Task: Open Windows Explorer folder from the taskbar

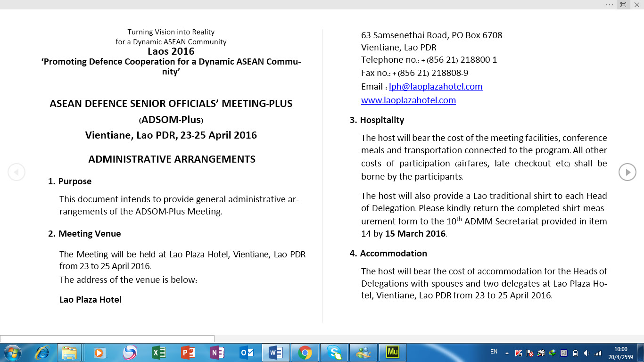Action: (69, 353)
